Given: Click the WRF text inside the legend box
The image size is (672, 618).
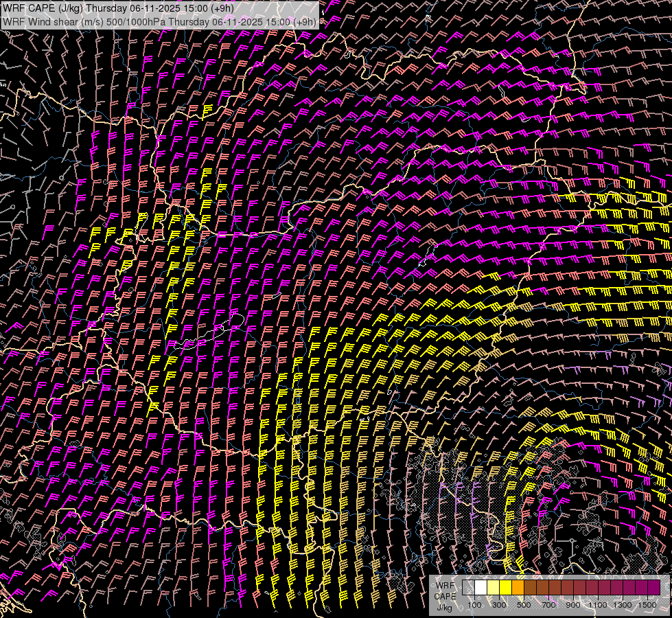Looking at the screenshot, I should 445,586.
